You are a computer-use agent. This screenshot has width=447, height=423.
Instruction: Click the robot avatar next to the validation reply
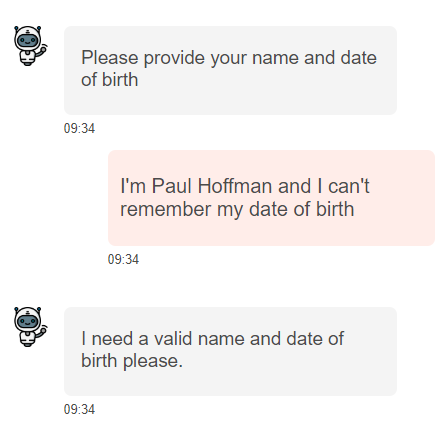[x=30, y=327]
